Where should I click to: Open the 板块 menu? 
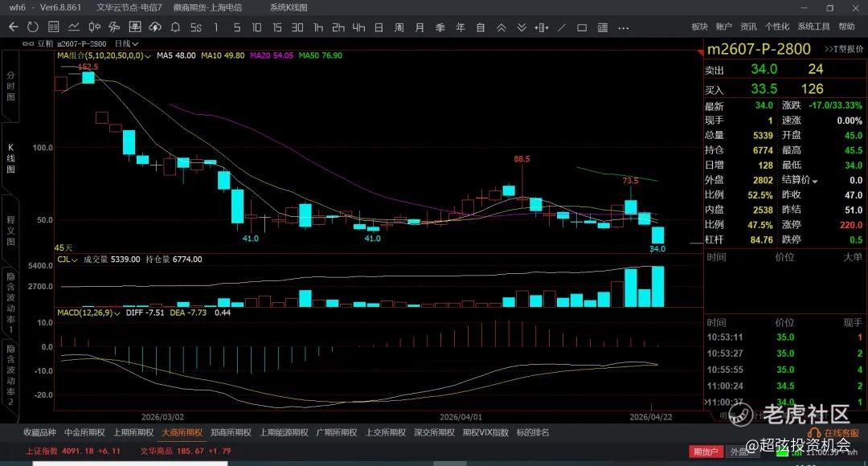click(700, 27)
